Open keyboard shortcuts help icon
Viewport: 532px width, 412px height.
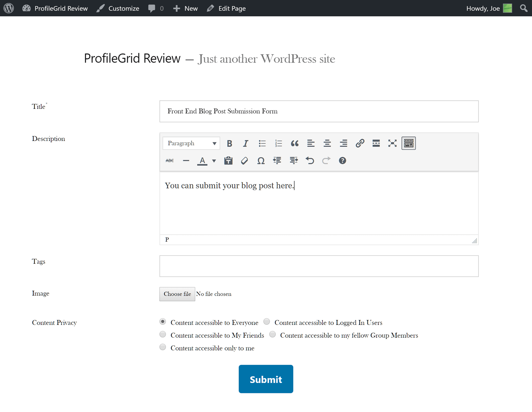click(x=342, y=161)
